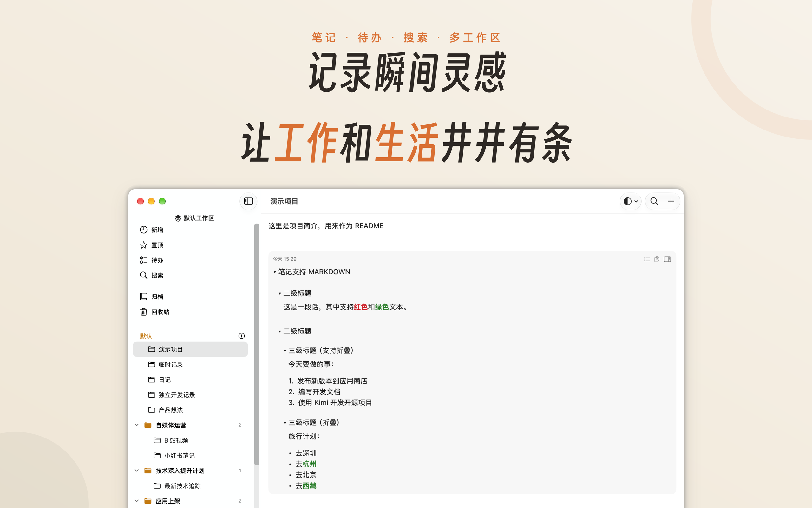Image resolution: width=812 pixels, height=508 pixels.
Task: Click list item 编写开发文档
Action: click(x=319, y=392)
